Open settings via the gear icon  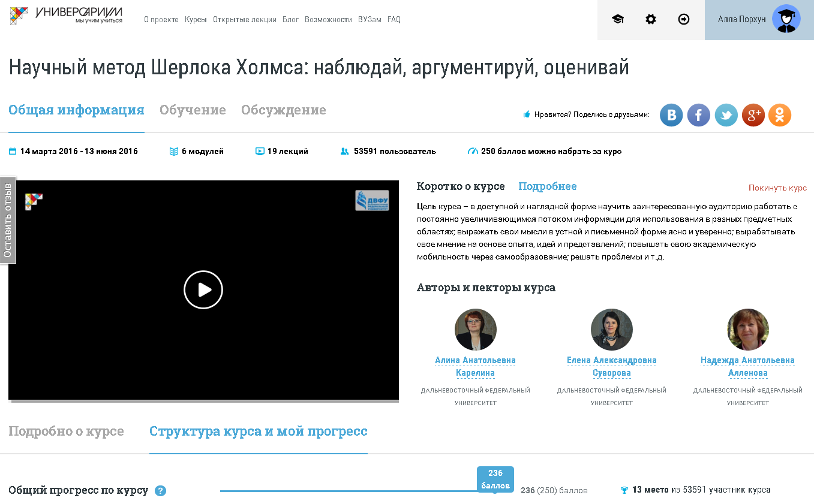(x=650, y=19)
